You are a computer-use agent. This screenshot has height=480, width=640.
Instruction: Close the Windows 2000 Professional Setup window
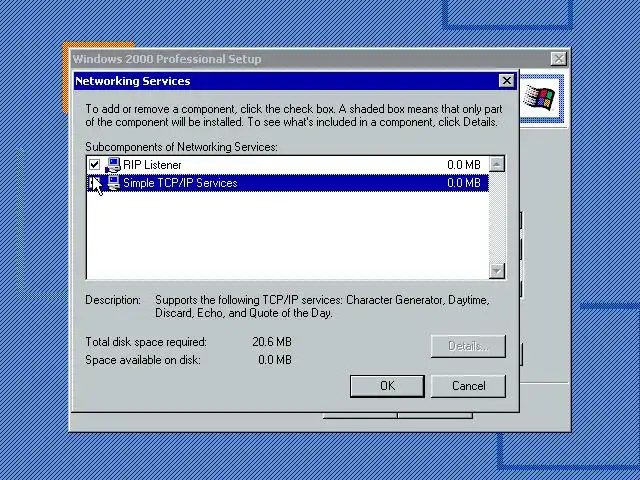click(x=558, y=59)
